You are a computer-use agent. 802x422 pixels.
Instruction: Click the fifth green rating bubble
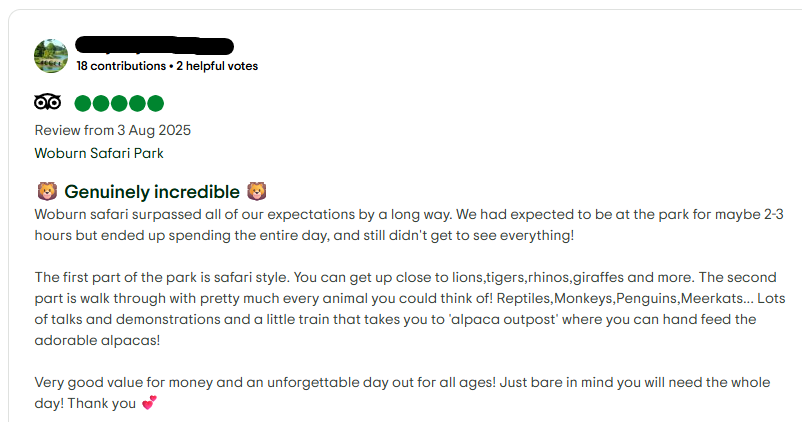coord(154,103)
